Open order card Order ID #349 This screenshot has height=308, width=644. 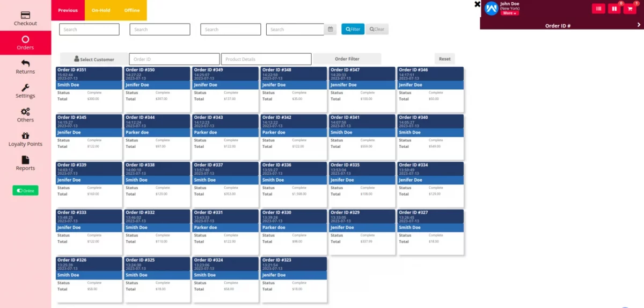pos(225,89)
